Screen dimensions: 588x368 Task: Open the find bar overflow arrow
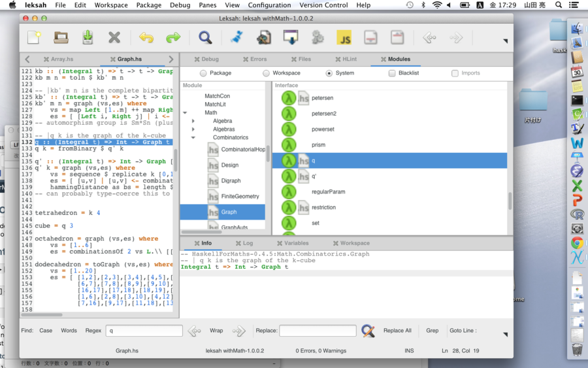point(505,334)
